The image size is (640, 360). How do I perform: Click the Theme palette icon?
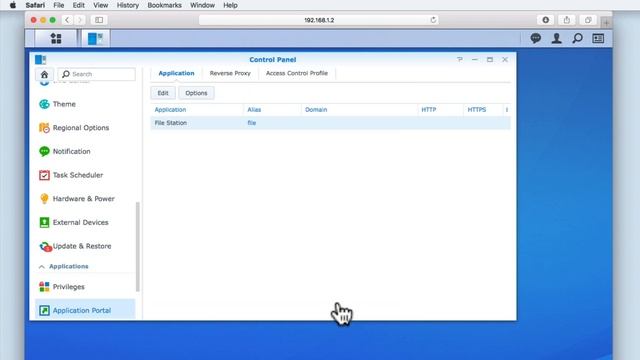[x=44, y=104]
